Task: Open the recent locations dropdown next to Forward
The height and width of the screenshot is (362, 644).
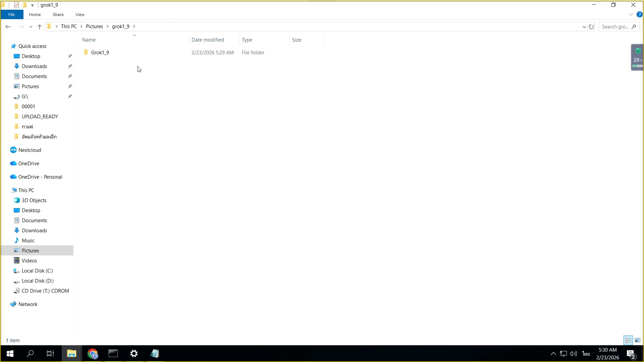Action: pos(31,26)
